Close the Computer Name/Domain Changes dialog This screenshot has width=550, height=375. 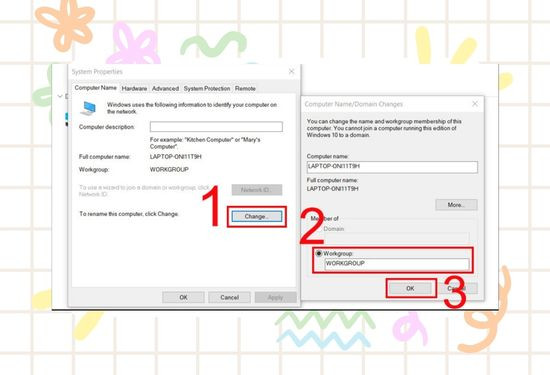point(475,104)
